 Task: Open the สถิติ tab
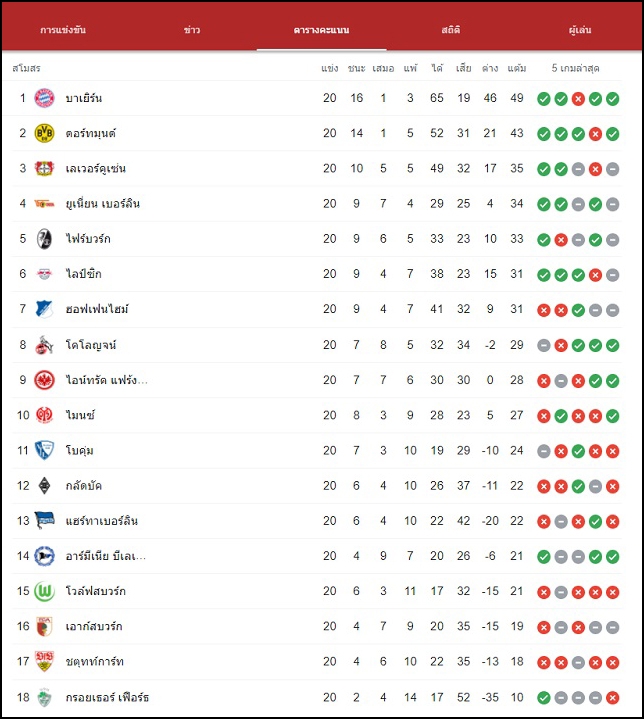click(x=451, y=30)
